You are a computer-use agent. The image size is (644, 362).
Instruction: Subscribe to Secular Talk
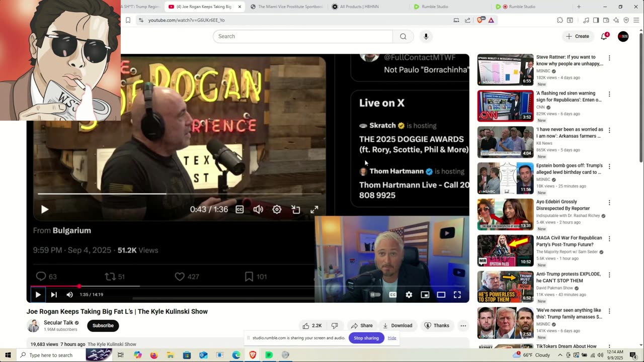coord(103,325)
